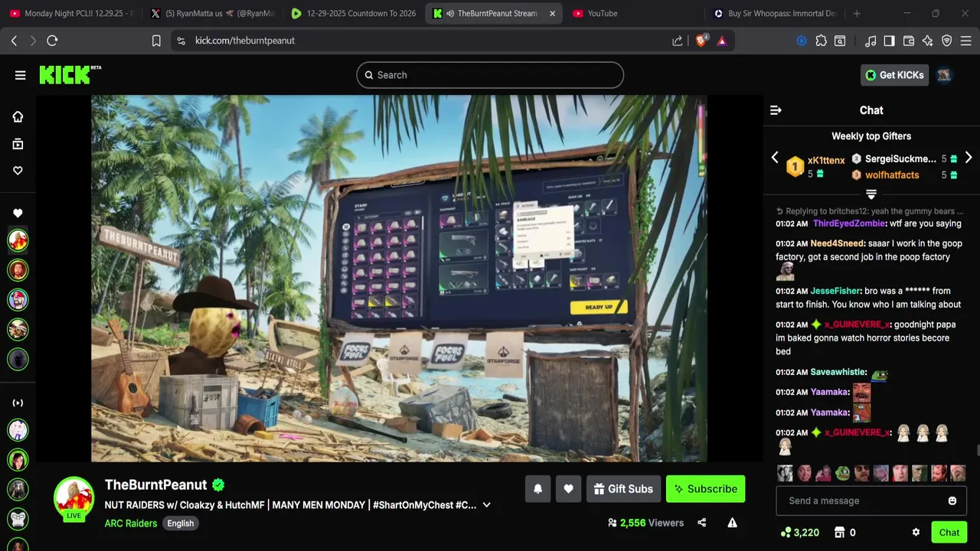This screenshot has height=551, width=980.
Task: Open the ARC Raiders category link
Action: tap(131, 523)
